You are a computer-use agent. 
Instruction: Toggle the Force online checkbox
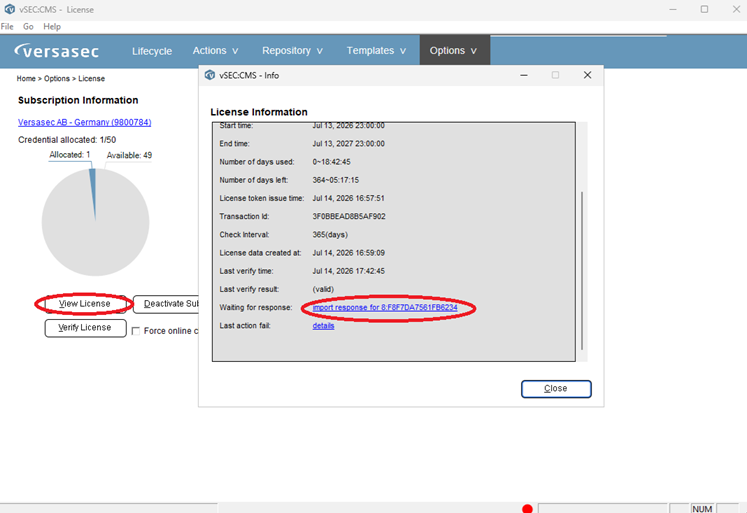(x=136, y=331)
